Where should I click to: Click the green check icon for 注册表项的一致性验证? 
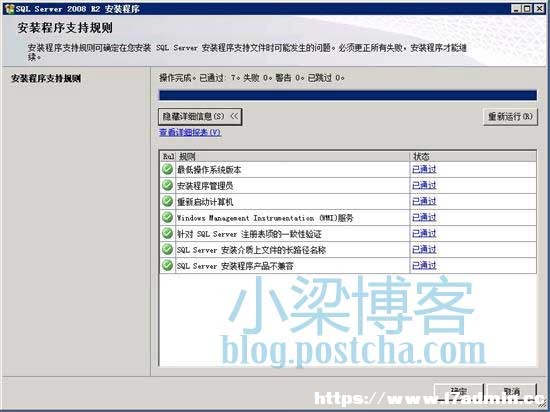click(167, 234)
